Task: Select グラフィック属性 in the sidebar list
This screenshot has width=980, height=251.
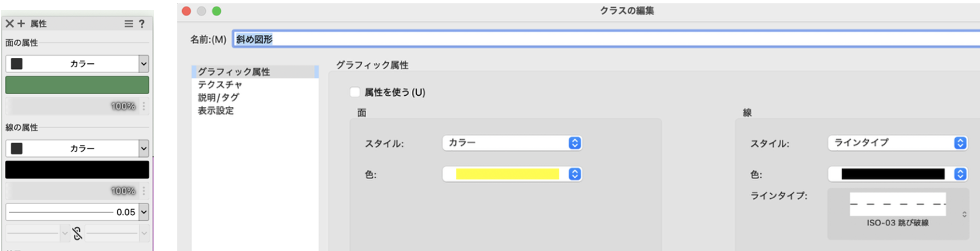Action: click(x=234, y=72)
